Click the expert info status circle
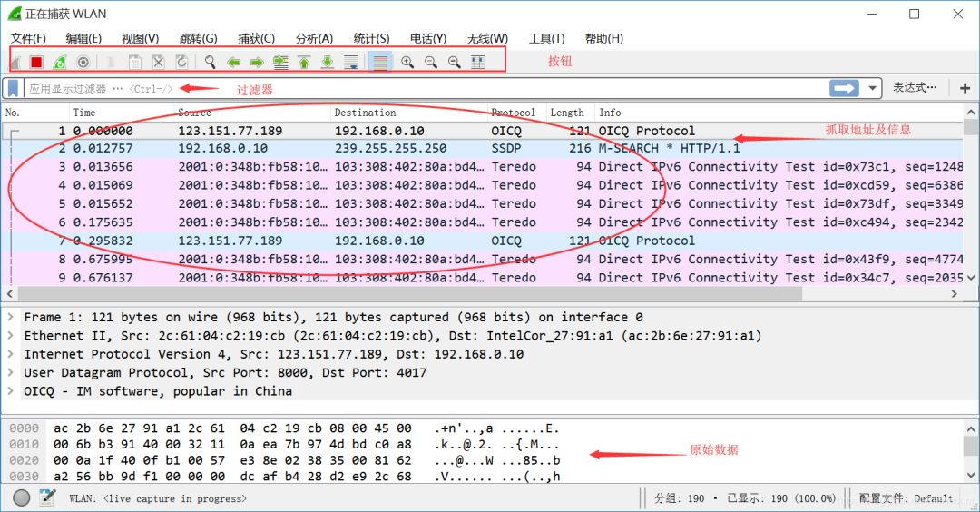This screenshot has width=980, height=512. pyautogui.click(x=22, y=497)
